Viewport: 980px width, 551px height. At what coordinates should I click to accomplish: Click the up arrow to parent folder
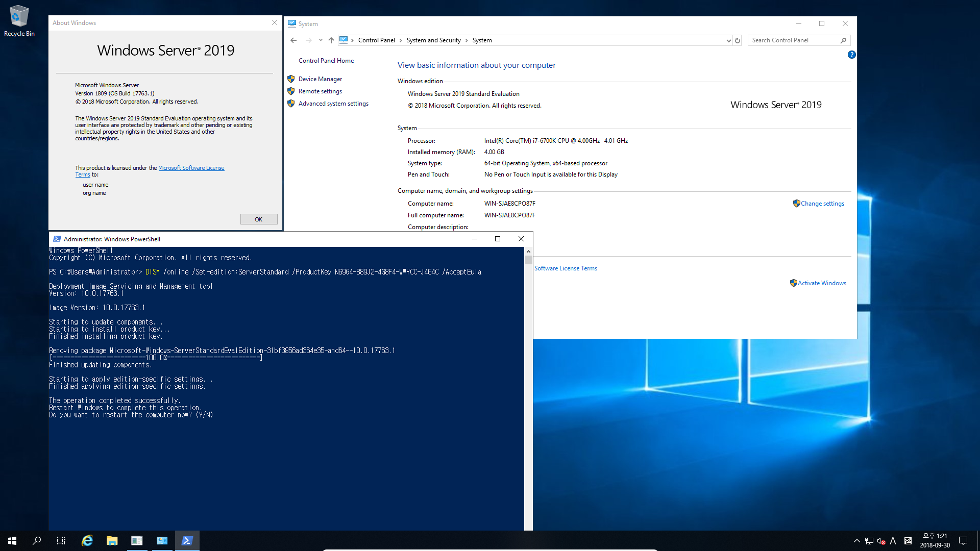(331, 40)
